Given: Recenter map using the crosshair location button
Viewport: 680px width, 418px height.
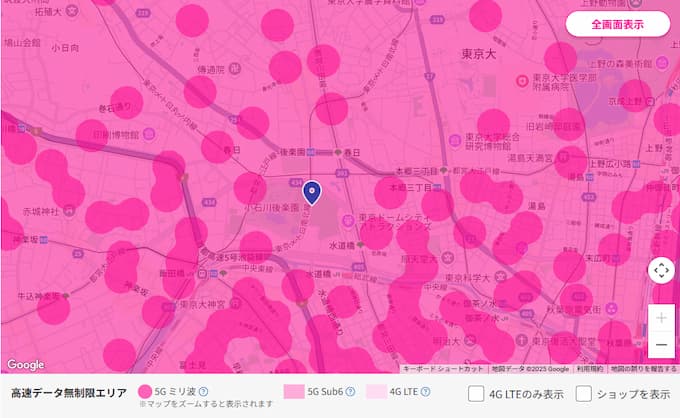Looking at the screenshot, I should click(x=661, y=271).
